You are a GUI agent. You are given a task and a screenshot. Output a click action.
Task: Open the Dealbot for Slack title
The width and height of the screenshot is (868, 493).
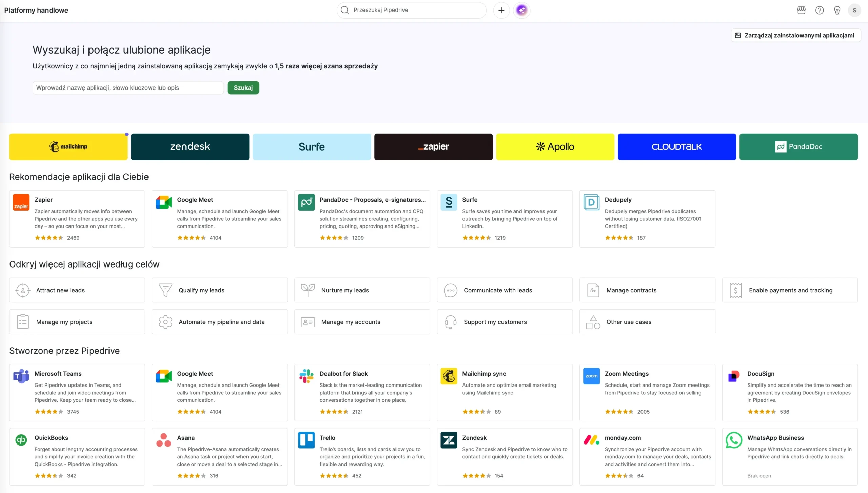point(343,374)
